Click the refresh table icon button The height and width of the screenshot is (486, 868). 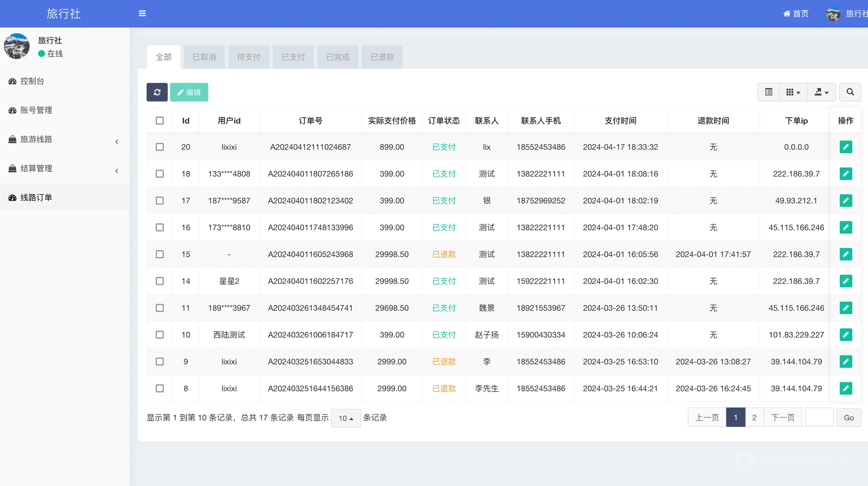click(157, 92)
